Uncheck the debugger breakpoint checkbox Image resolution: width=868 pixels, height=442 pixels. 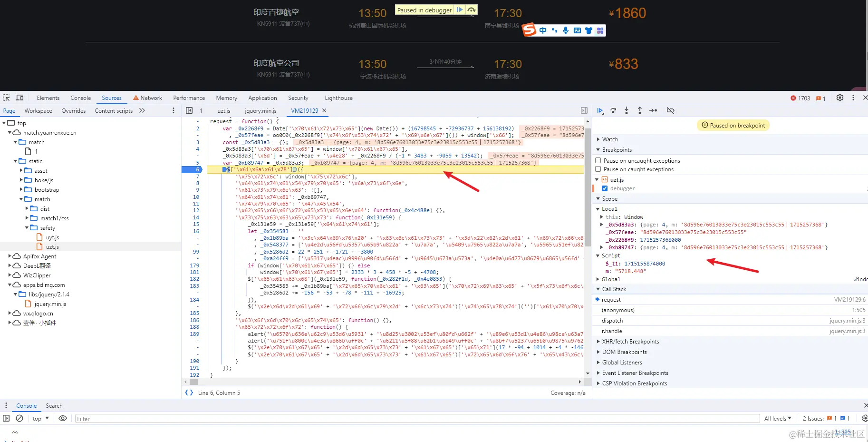[x=605, y=188]
